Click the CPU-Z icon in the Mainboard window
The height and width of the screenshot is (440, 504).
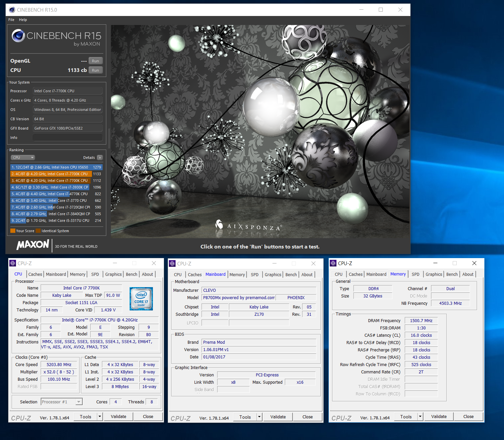tap(172, 263)
